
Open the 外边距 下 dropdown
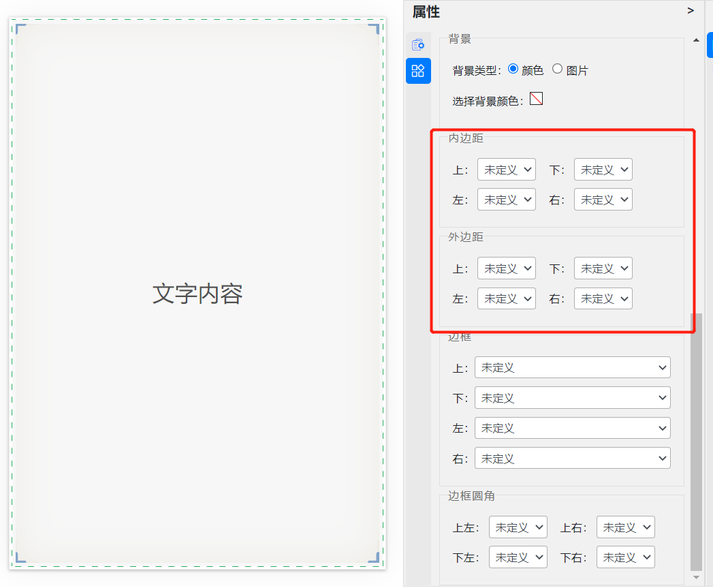click(603, 268)
